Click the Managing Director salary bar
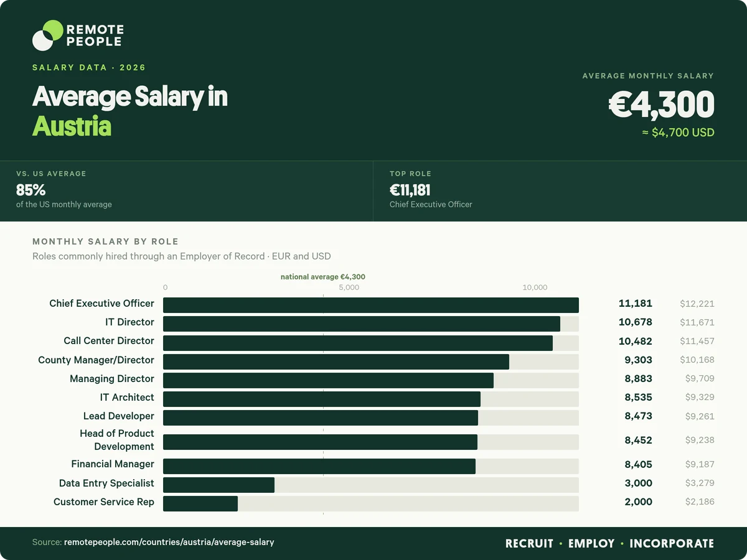 click(x=328, y=380)
